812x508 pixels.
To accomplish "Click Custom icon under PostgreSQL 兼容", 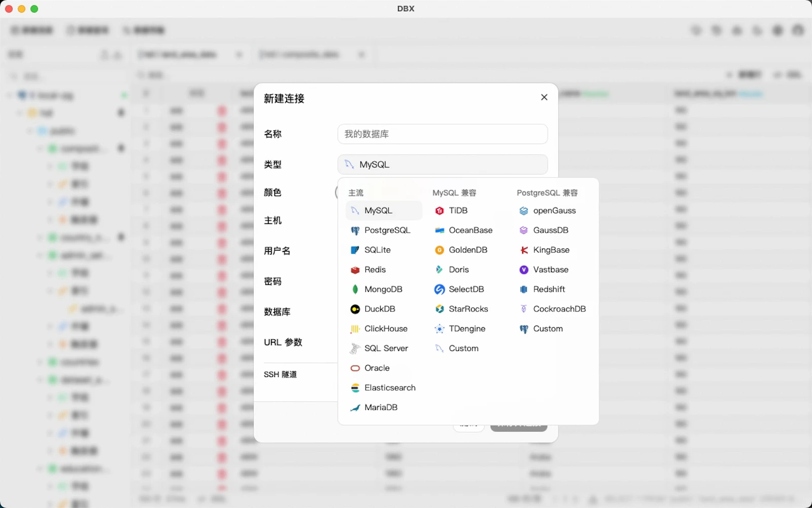I will tap(524, 329).
